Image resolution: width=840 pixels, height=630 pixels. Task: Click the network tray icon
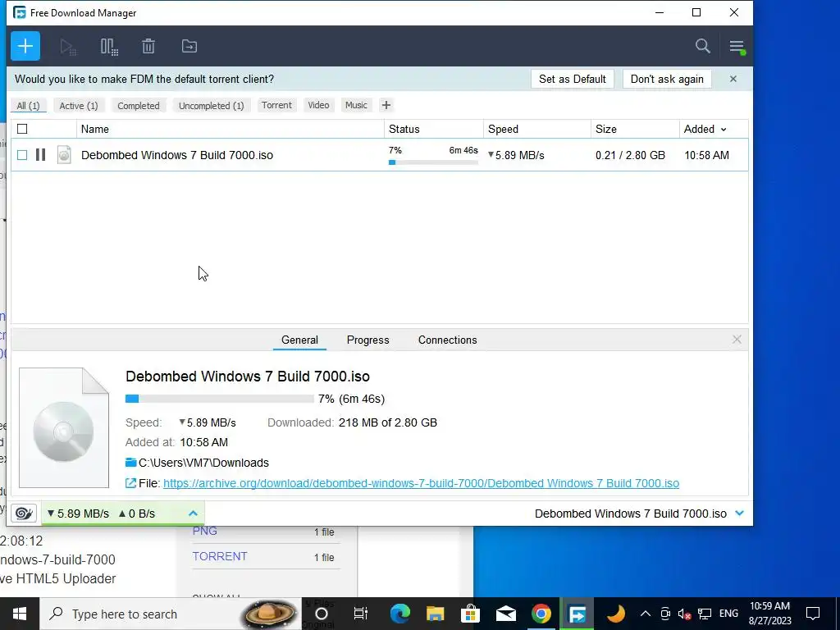pyautogui.click(x=705, y=614)
